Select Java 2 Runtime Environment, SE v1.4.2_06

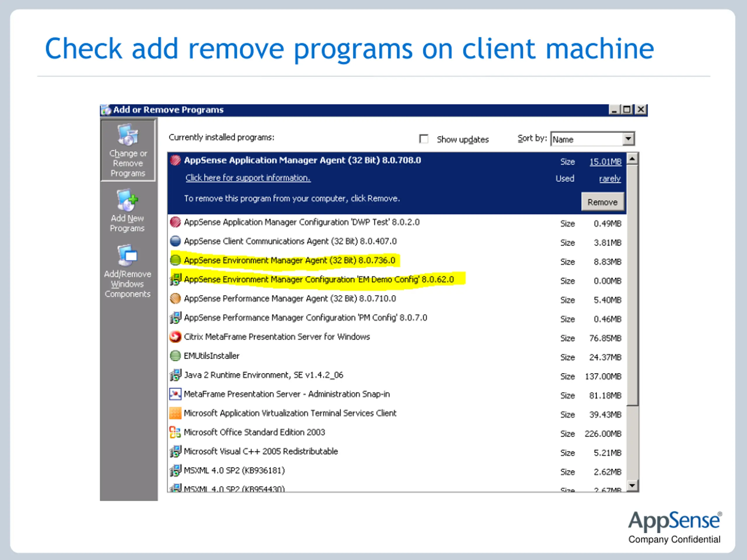397,375
